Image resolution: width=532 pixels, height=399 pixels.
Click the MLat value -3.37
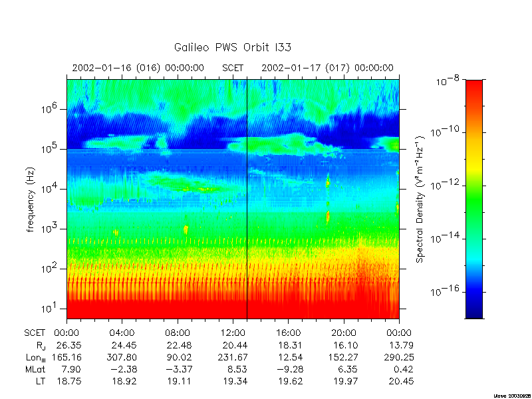pos(179,369)
